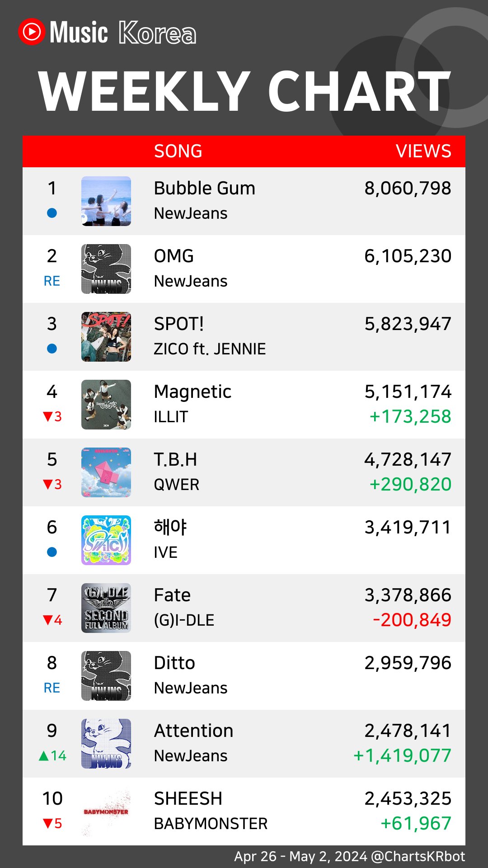Select the SHEESH BABYMONSTER cover thumbnail
Image resolution: width=488 pixels, height=868 pixels.
click(106, 811)
